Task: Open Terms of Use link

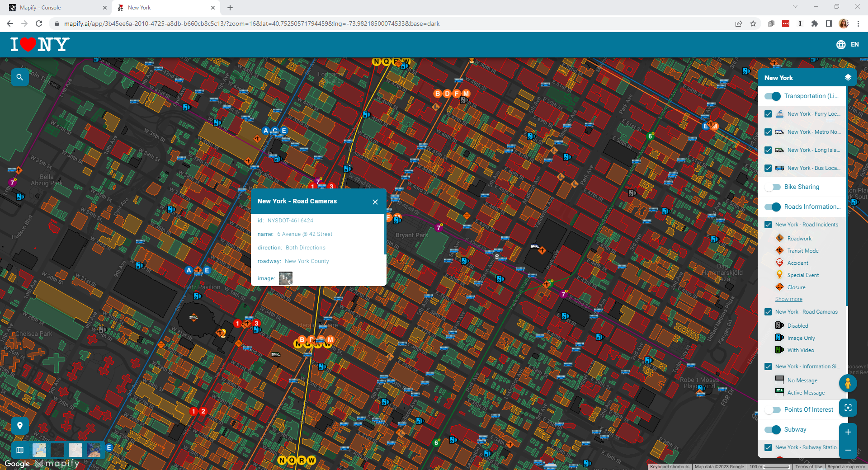Action: pyautogui.click(x=809, y=467)
